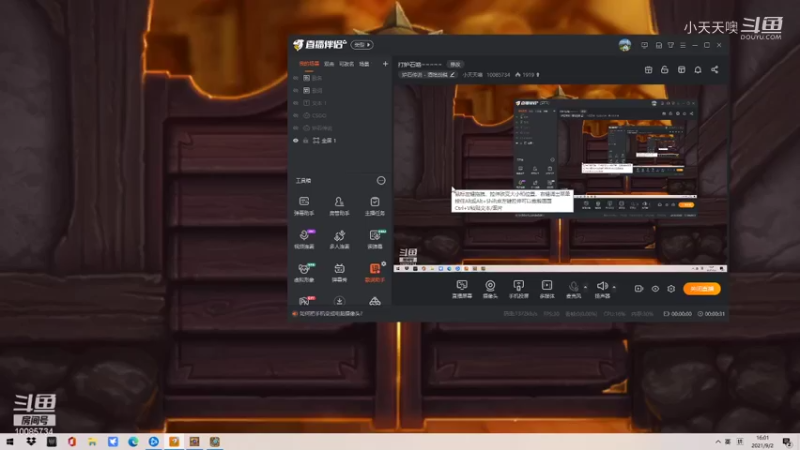Add screen capture source 直播屏幕
800x450 pixels.
[x=462, y=289]
